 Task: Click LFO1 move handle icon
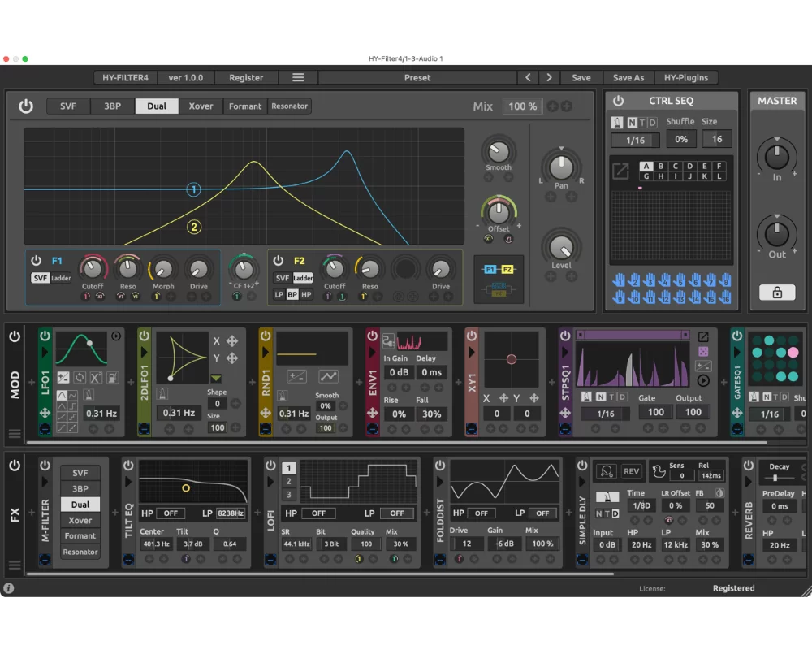pyautogui.click(x=45, y=413)
